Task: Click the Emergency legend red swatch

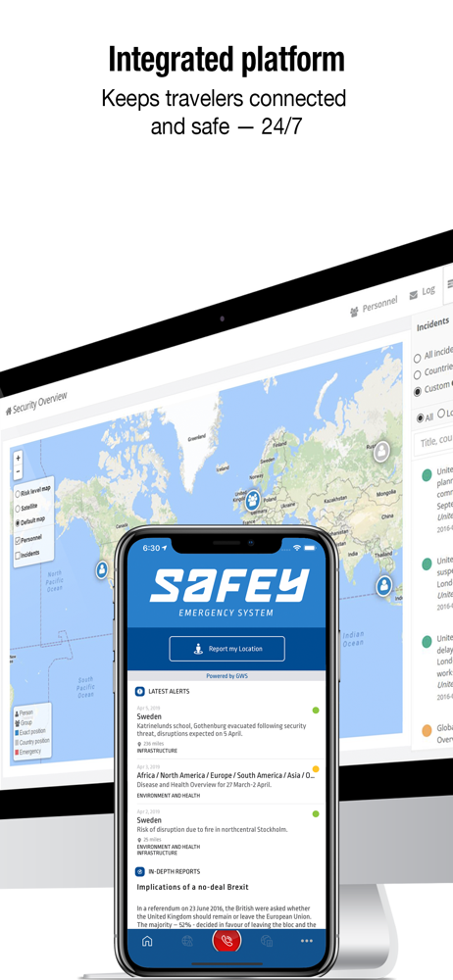Action: click(17, 753)
